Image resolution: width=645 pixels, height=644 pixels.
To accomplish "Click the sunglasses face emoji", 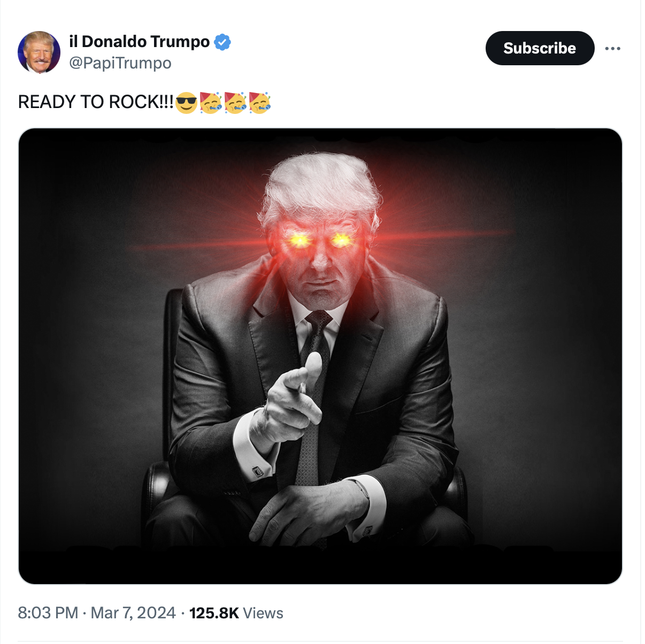I will (x=186, y=102).
